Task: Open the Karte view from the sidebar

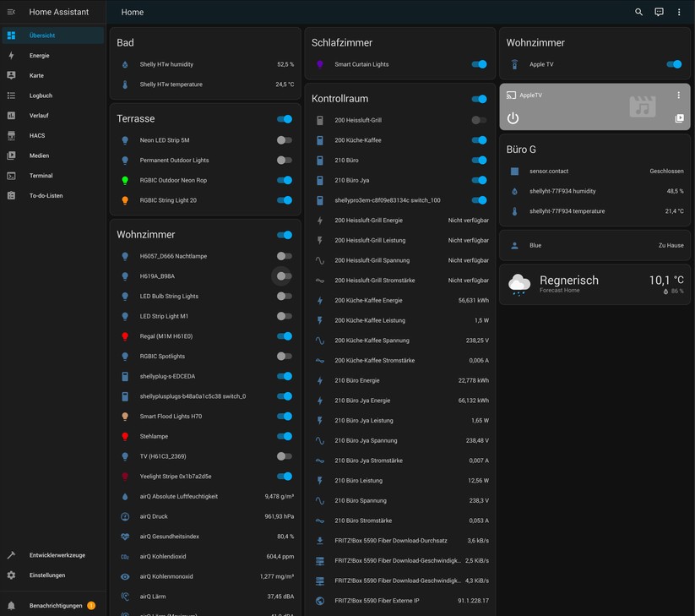Action: pyautogui.click(x=38, y=75)
